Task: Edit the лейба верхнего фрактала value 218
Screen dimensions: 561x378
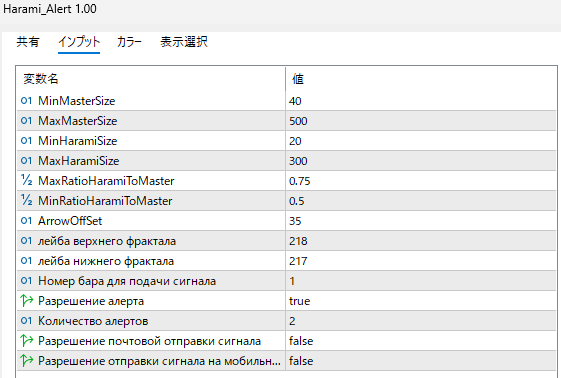Action: tap(421, 241)
